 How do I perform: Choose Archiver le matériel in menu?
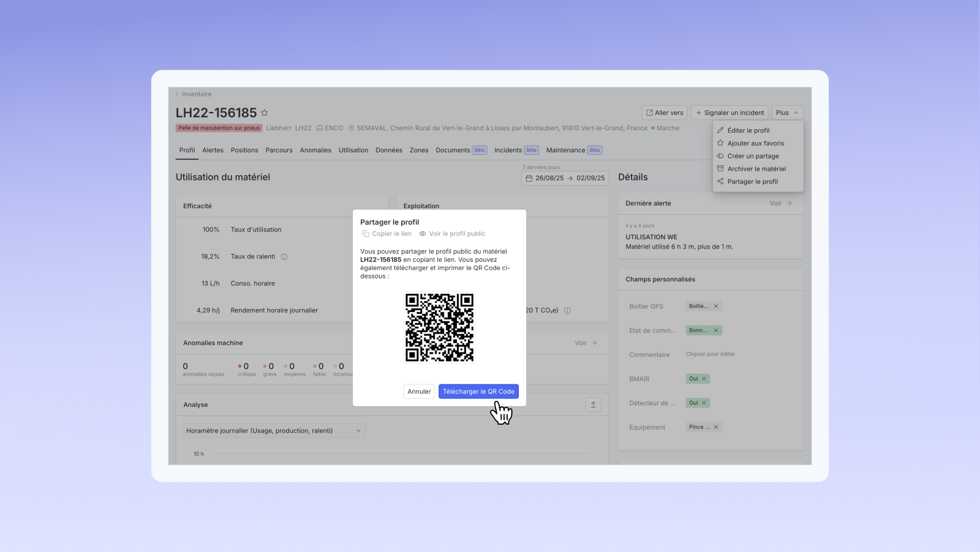[x=758, y=169]
